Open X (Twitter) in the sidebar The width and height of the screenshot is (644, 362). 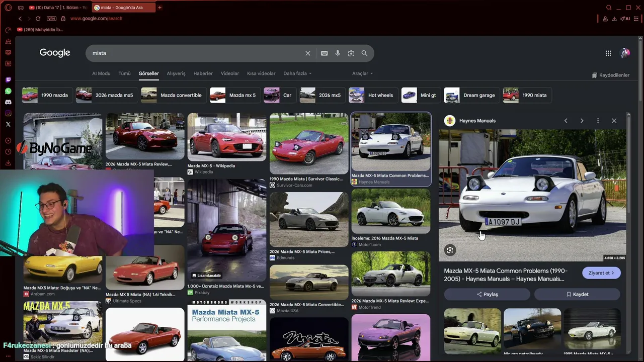coord(8,124)
